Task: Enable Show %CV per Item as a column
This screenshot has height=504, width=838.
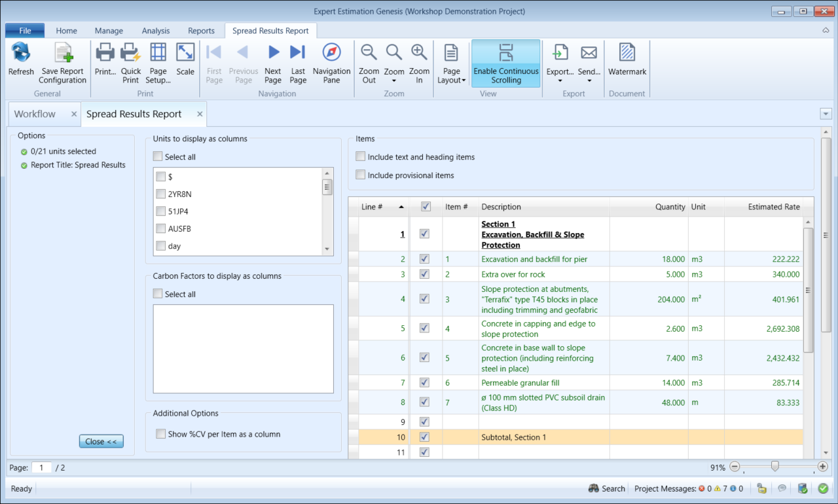Action: 161,434
